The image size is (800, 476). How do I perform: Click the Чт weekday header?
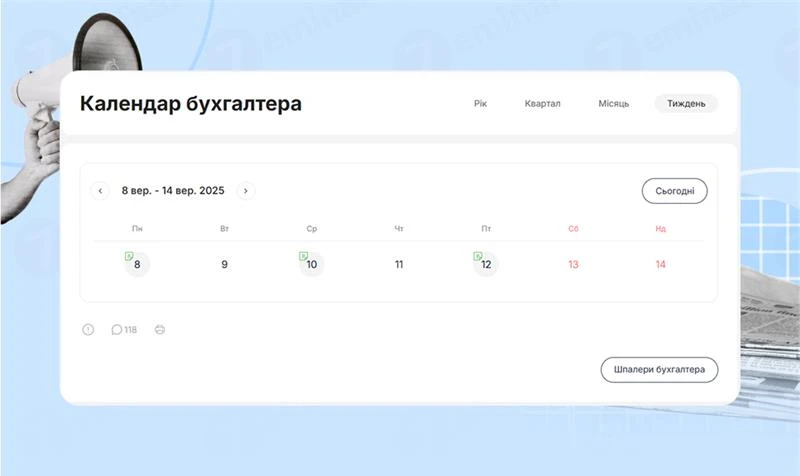pyautogui.click(x=399, y=229)
